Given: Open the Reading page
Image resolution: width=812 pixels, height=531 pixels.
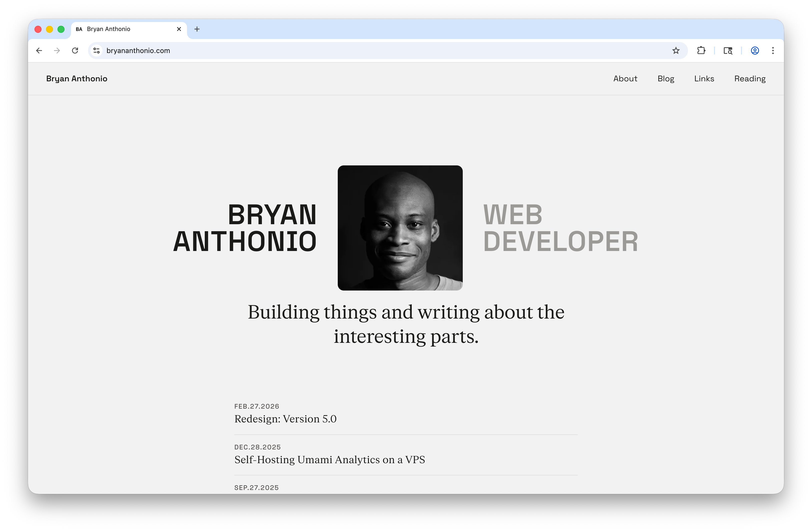Looking at the screenshot, I should 749,78.
